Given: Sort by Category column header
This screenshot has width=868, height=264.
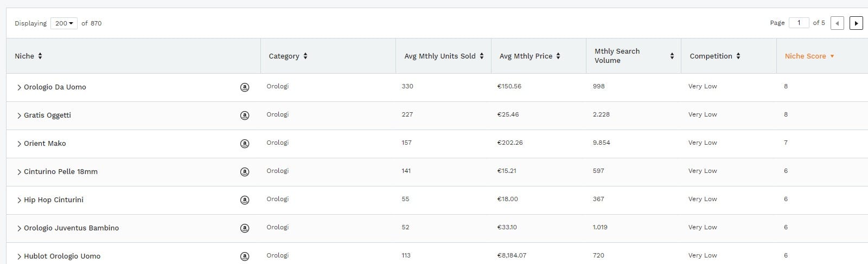Looking at the screenshot, I should pos(288,56).
